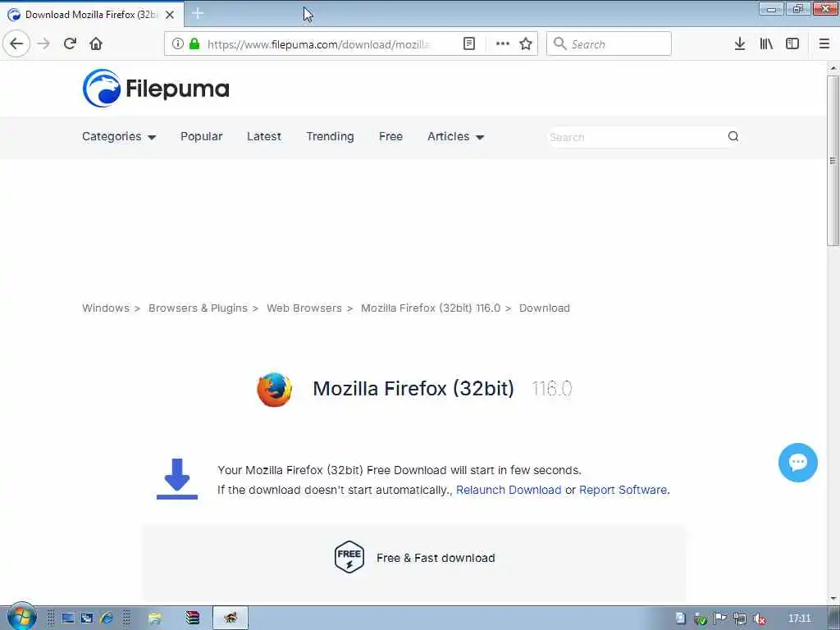Expand the Categories dropdown

tap(119, 137)
